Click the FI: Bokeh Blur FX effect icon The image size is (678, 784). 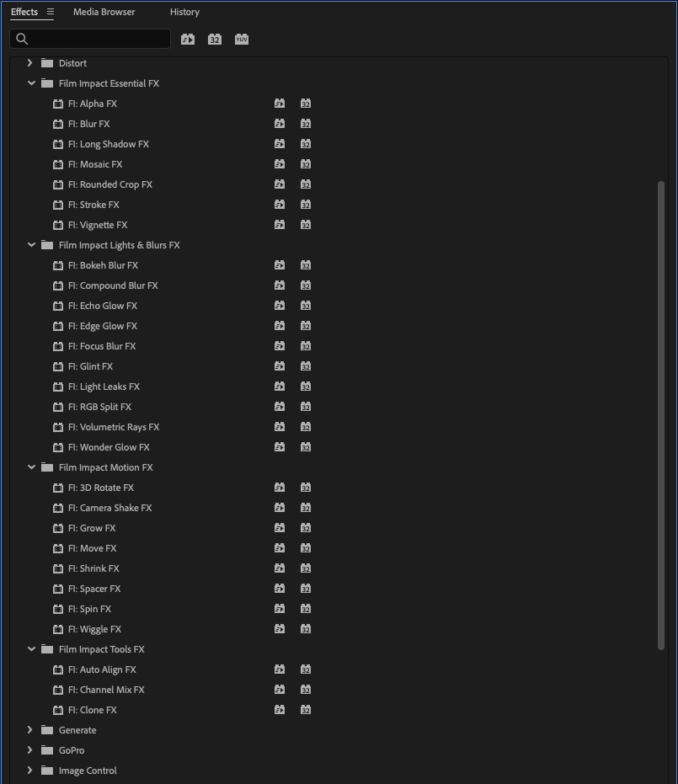58,265
